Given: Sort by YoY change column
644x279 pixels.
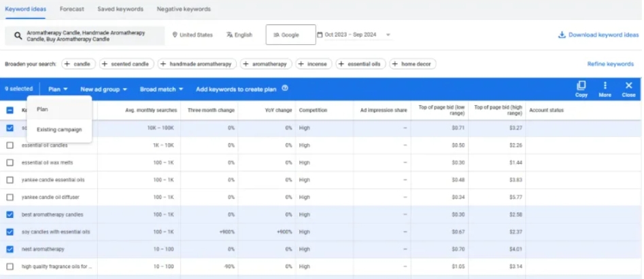Looking at the screenshot, I should tap(278, 110).
